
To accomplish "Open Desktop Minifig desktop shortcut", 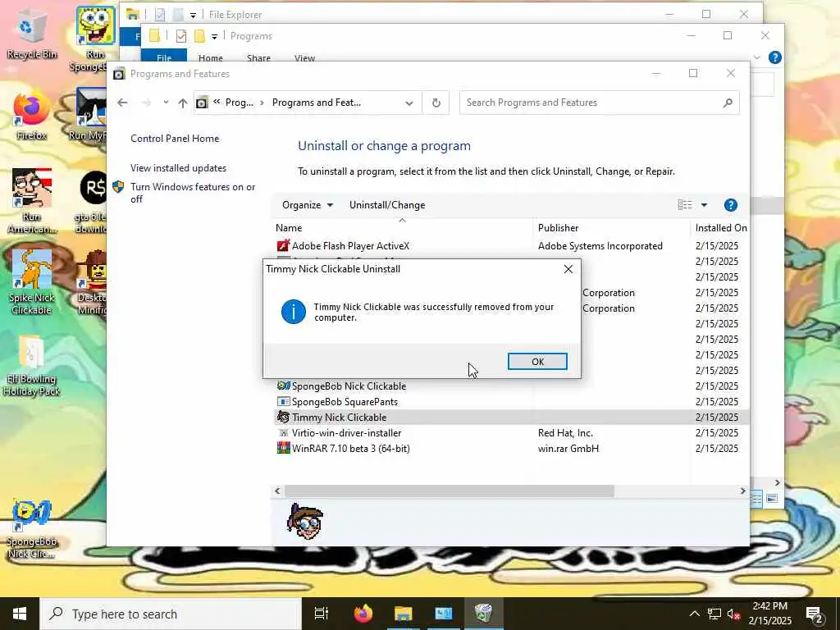I will click(92, 283).
